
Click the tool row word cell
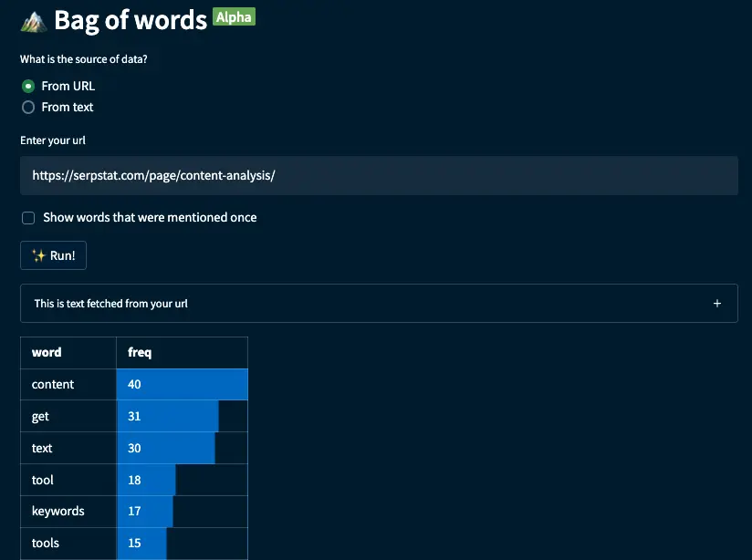(68, 480)
